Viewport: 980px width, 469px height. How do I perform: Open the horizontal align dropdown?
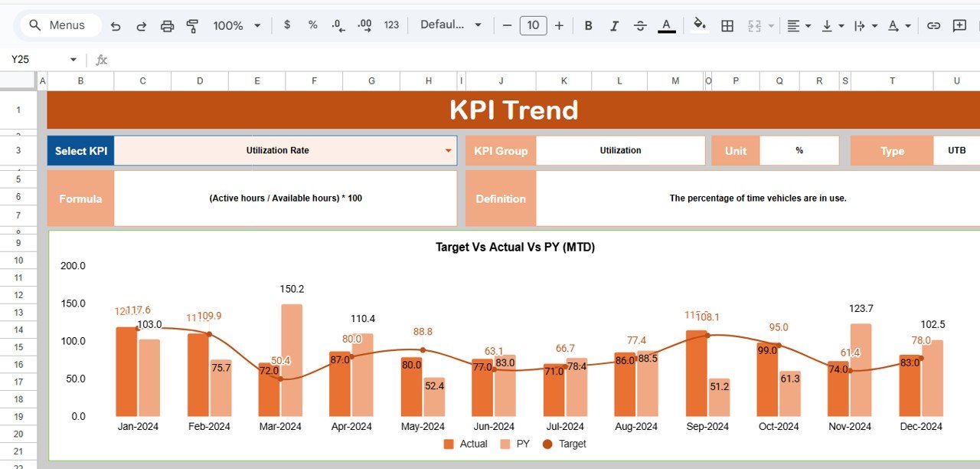click(x=798, y=25)
